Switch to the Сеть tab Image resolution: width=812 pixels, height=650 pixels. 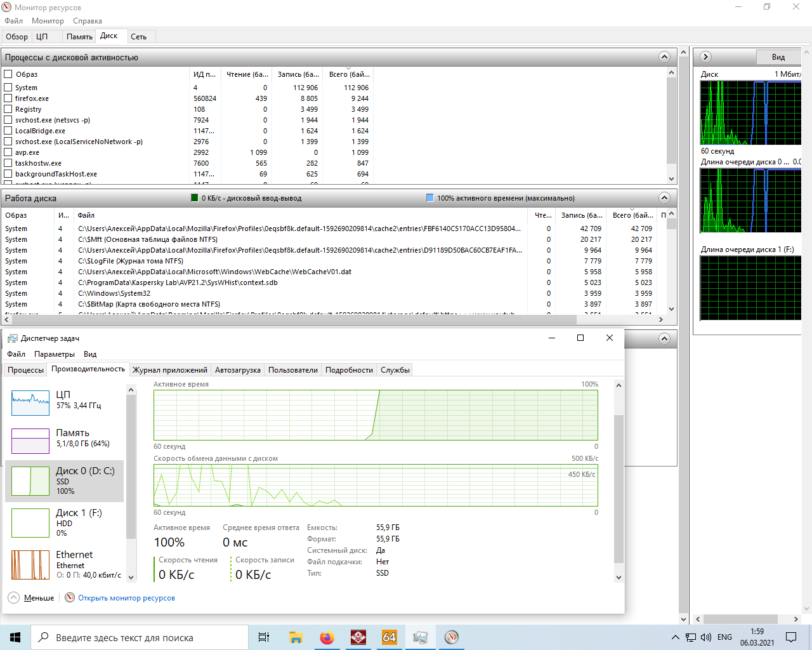[x=138, y=37]
